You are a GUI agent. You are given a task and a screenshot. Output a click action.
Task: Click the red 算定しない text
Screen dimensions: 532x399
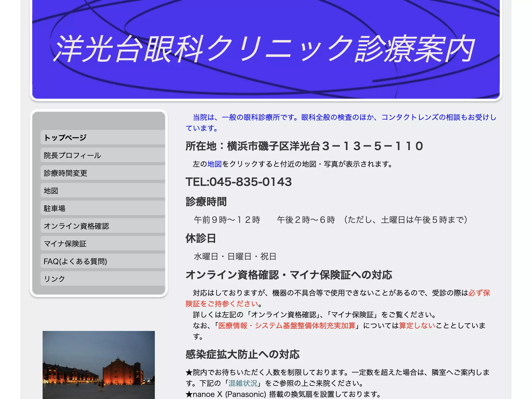pos(417,325)
